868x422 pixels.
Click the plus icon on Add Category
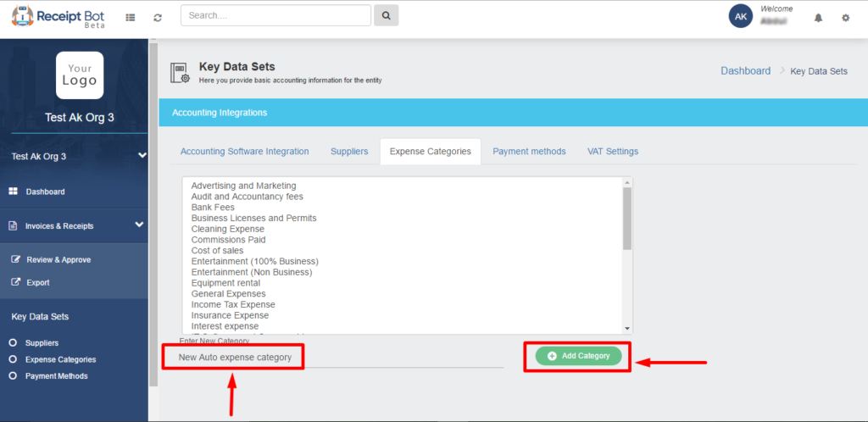tap(552, 356)
